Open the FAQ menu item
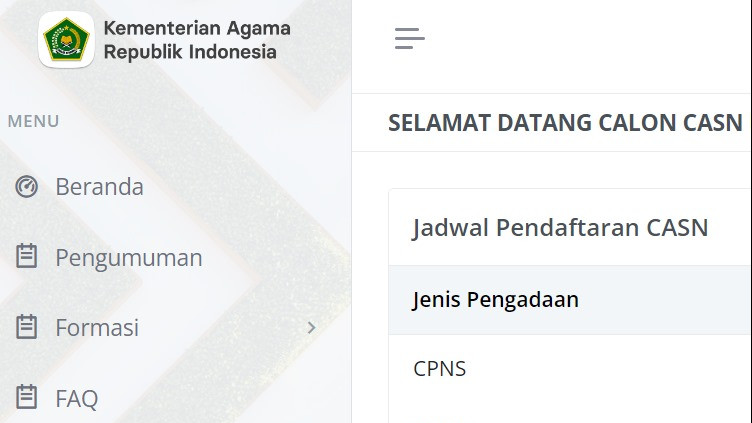The width and height of the screenshot is (752, 423). click(76, 399)
